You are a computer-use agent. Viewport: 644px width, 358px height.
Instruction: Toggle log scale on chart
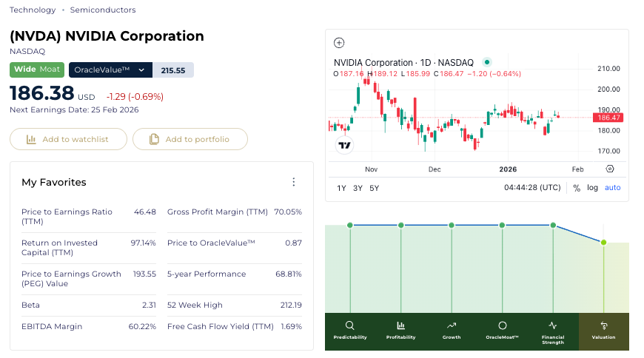592,188
